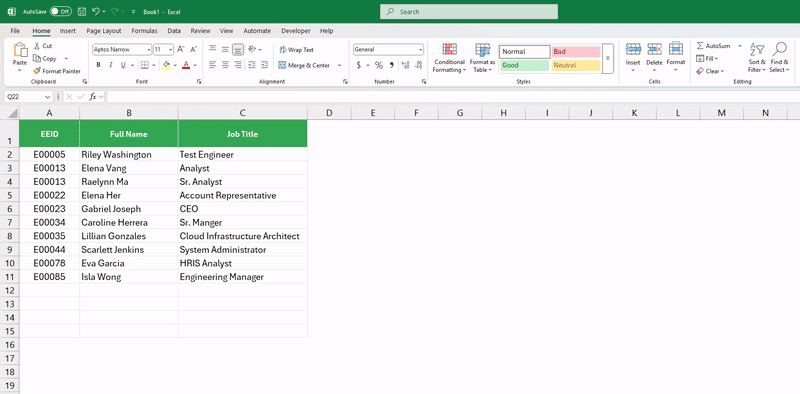Viewport: 800px width, 394px height.
Task: Cut the selection with the scissors icon
Action: [37, 46]
